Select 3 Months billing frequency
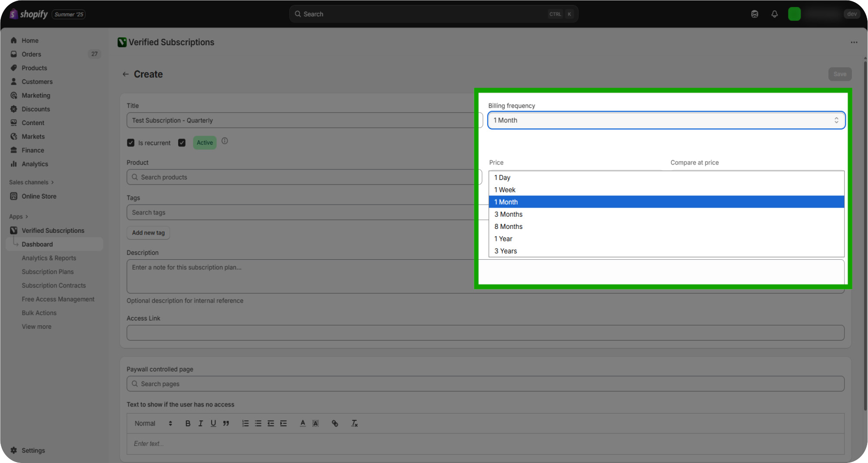This screenshot has width=868, height=463. pos(666,214)
